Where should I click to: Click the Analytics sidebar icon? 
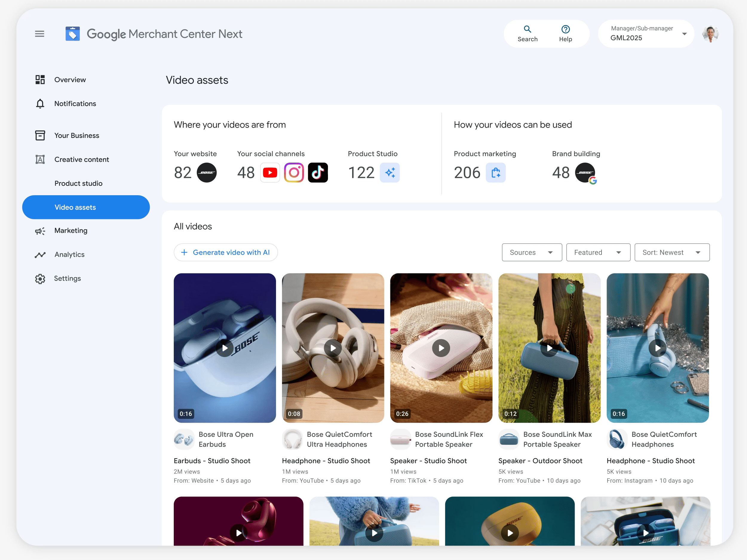click(x=40, y=255)
